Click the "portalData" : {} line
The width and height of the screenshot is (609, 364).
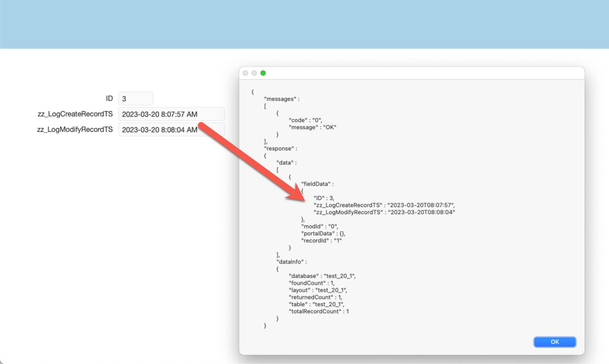(x=323, y=234)
